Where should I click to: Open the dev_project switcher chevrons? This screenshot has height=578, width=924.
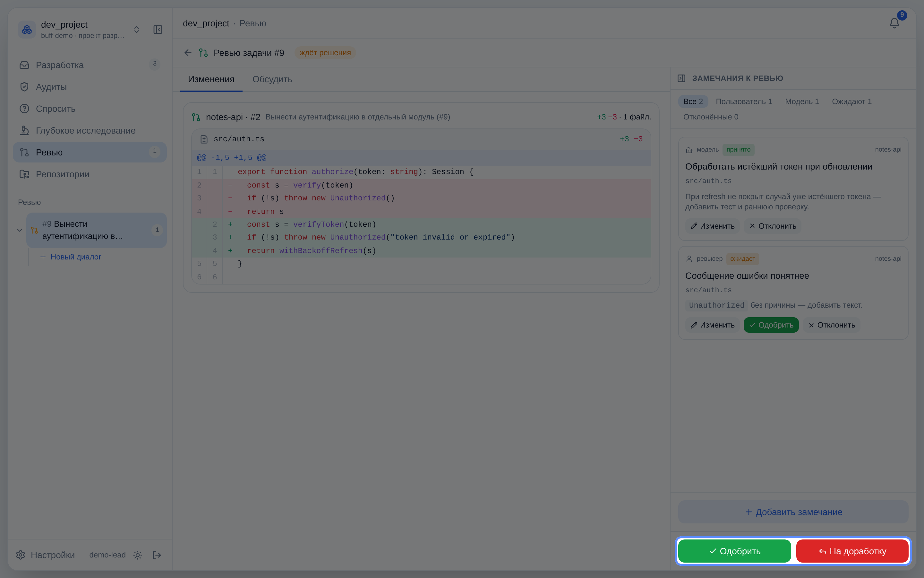[136, 30]
